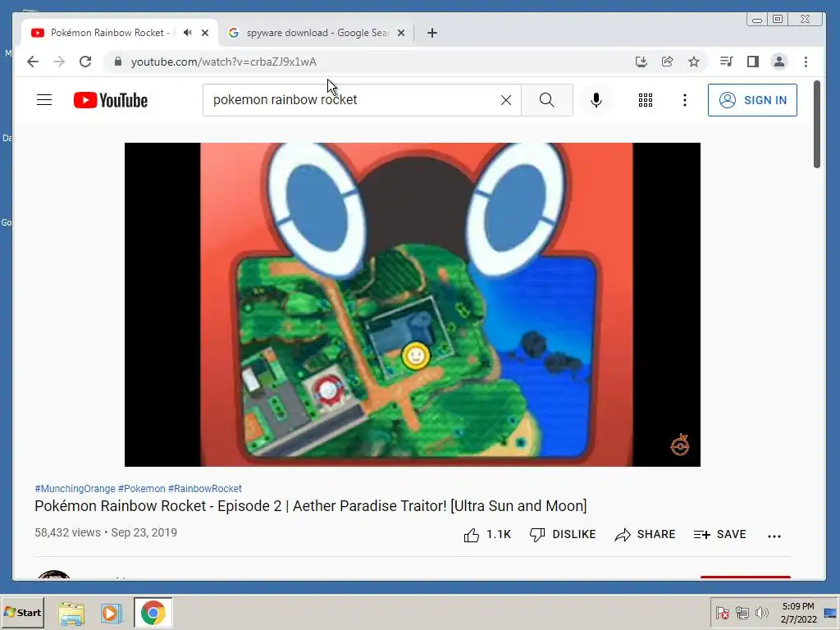
Task: Reload the YouTube page
Action: (x=85, y=62)
